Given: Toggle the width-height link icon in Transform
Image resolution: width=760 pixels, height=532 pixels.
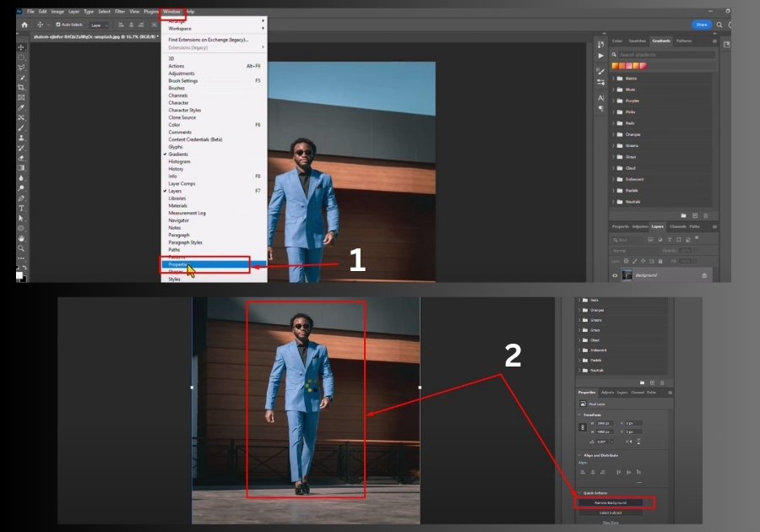Looking at the screenshot, I should click(x=583, y=427).
